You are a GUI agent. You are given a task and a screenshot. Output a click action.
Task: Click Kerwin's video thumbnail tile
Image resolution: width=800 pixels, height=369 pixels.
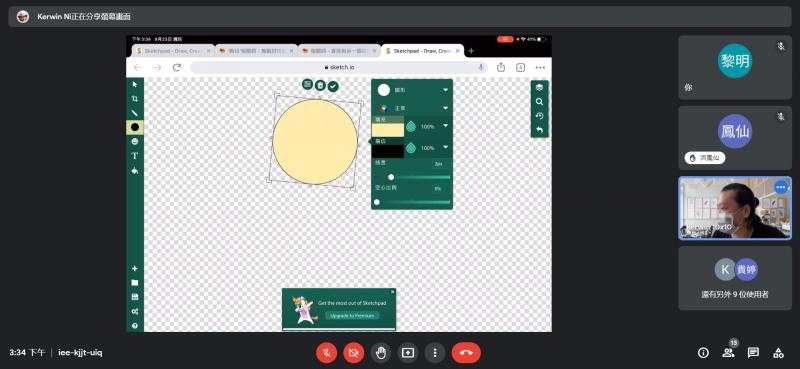point(735,208)
